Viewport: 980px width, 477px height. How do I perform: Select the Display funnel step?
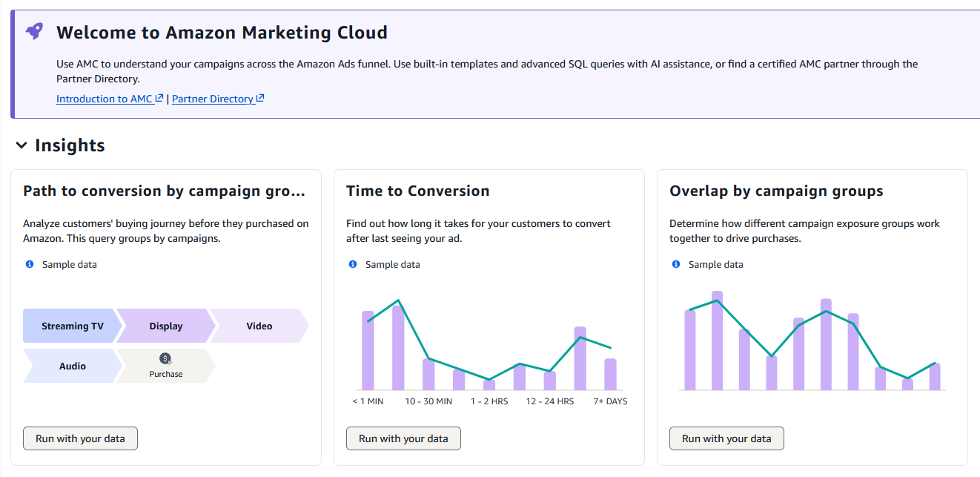[166, 326]
